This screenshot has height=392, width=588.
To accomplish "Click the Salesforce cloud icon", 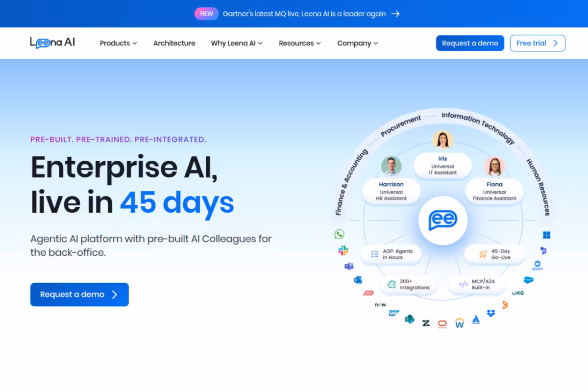I will tap(528, 280).
